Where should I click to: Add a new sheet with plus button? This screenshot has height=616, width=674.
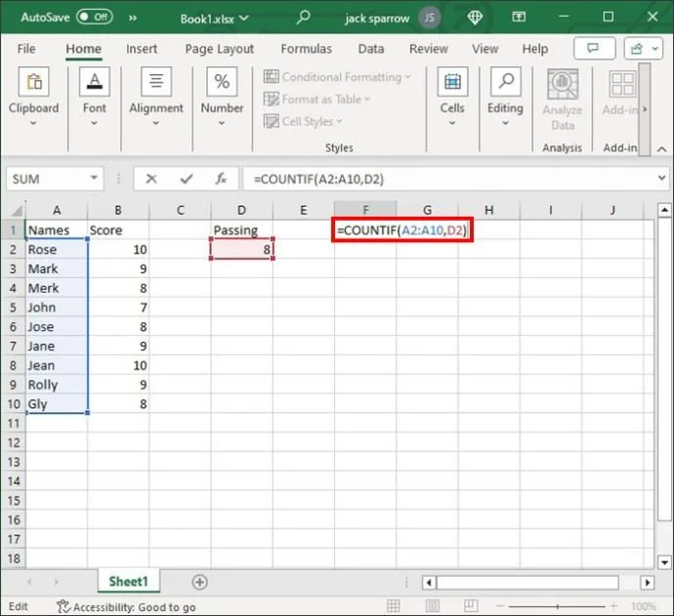tap(199, 582)
